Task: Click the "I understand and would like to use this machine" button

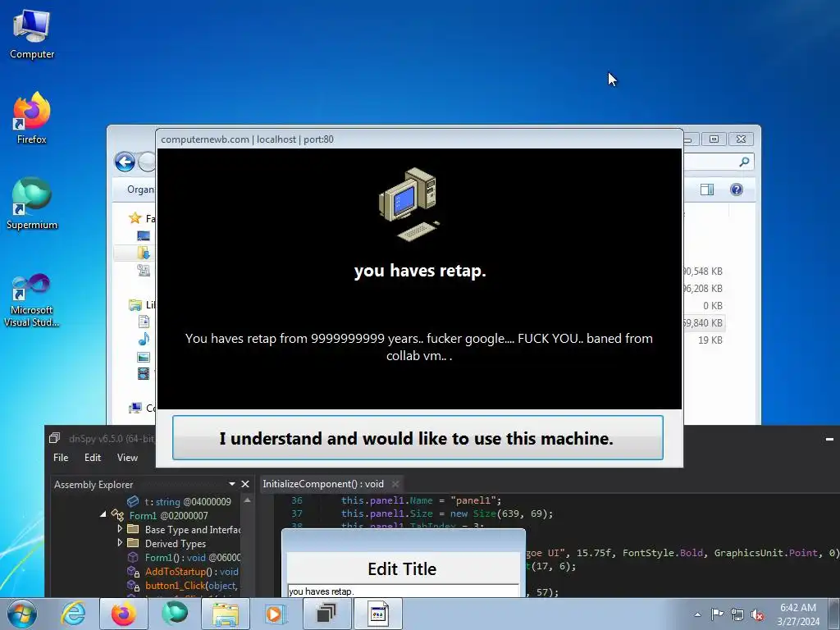Action: tap(418, 438)
